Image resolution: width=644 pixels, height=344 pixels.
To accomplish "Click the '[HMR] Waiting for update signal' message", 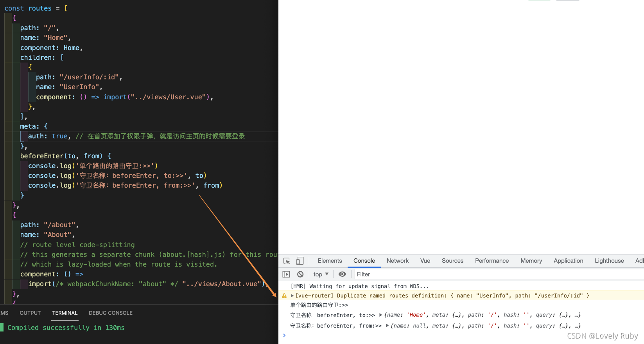I will (360, 286).
